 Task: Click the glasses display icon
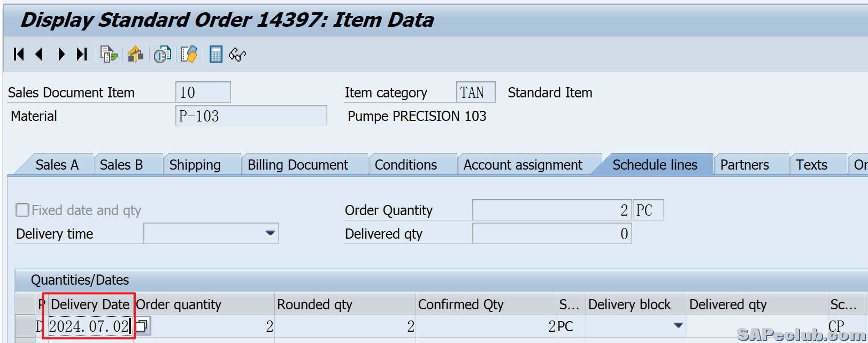(237, 54)
